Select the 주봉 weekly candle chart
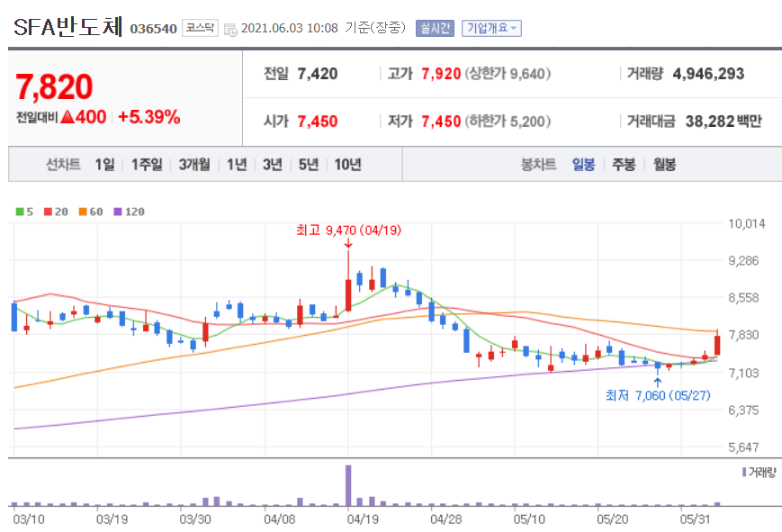Image resolution: width=782 pixels, height=532 pixels. click(x=624, y=164)
